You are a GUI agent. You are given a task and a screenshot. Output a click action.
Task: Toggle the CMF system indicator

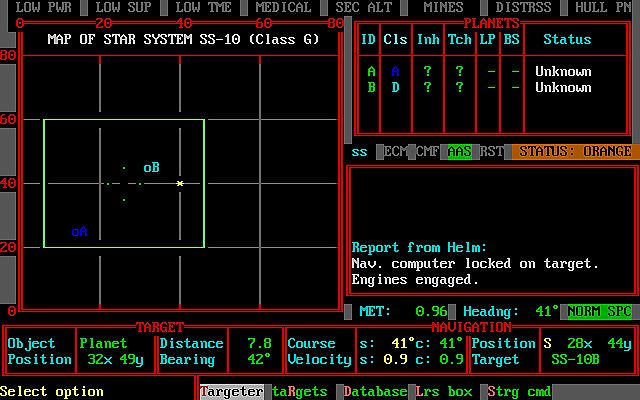pyautogui.click(x=427, y=151)
